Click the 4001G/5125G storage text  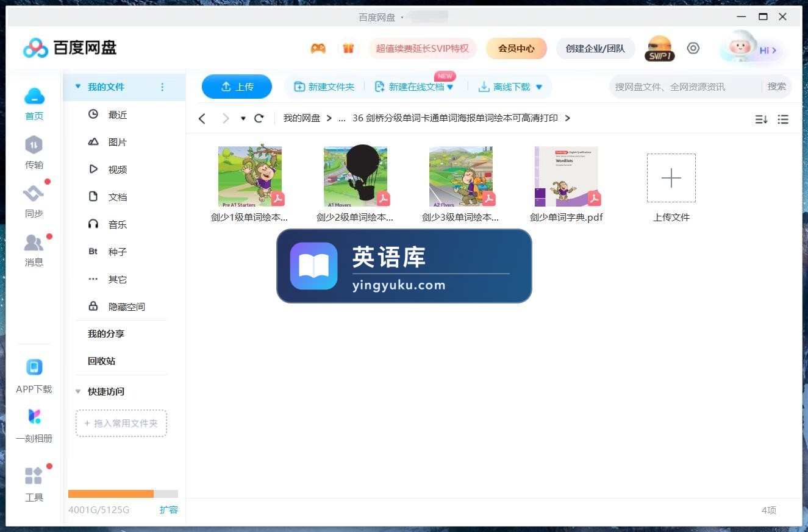coord(99,509)
